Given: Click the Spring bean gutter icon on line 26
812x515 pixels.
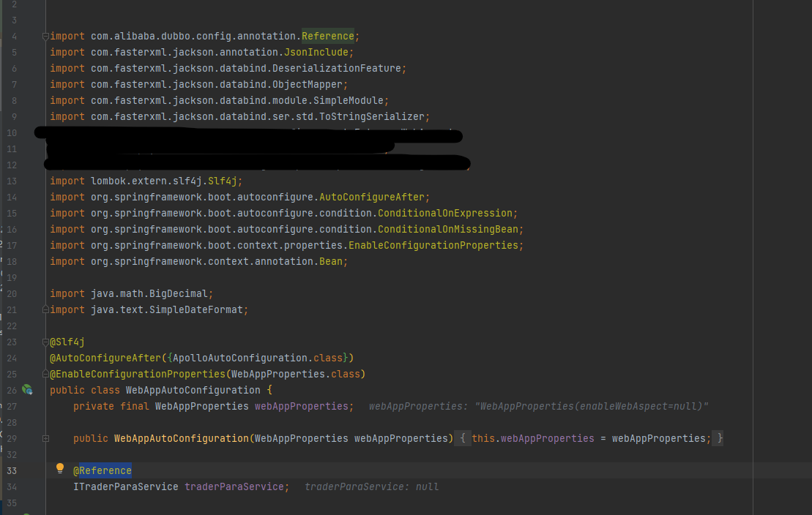Looking at the screenshot, I should [27, 390].
